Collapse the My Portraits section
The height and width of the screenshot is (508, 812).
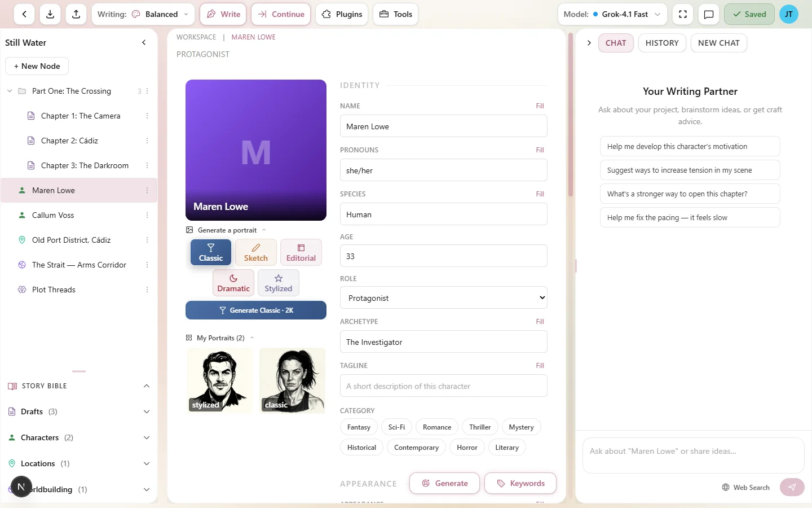252,338
